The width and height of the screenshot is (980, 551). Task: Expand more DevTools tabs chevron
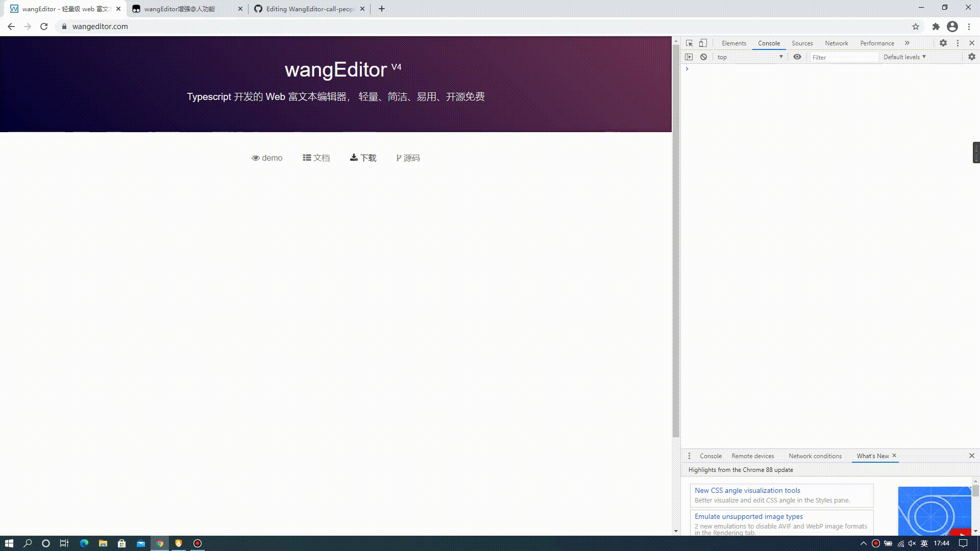[x=907, y=43]
